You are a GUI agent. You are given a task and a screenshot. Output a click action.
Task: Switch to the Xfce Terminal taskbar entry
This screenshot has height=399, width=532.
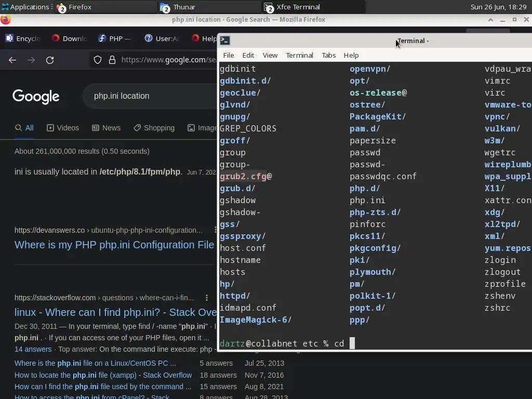pyautogui.click(x=314, y=7)
